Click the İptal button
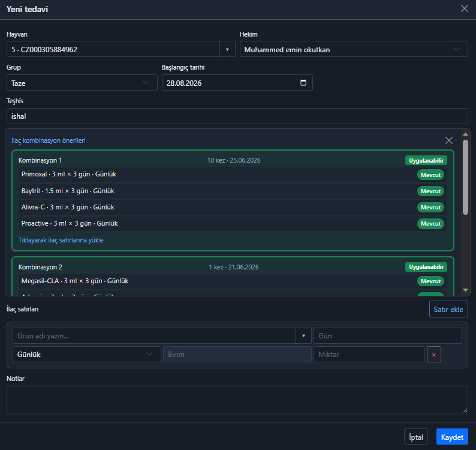 (416, 437)
